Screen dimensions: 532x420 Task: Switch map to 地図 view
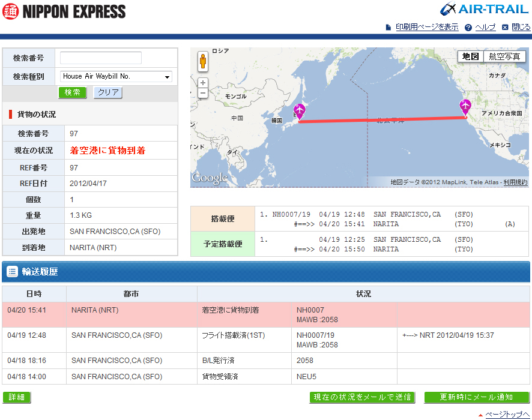click(x=470, y=56)
